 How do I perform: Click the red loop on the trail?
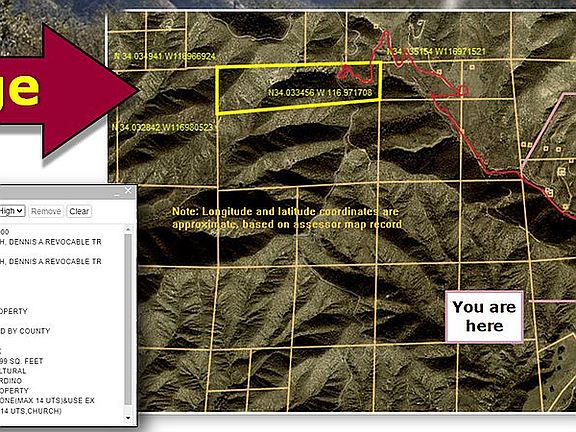(x=463, y=90)
